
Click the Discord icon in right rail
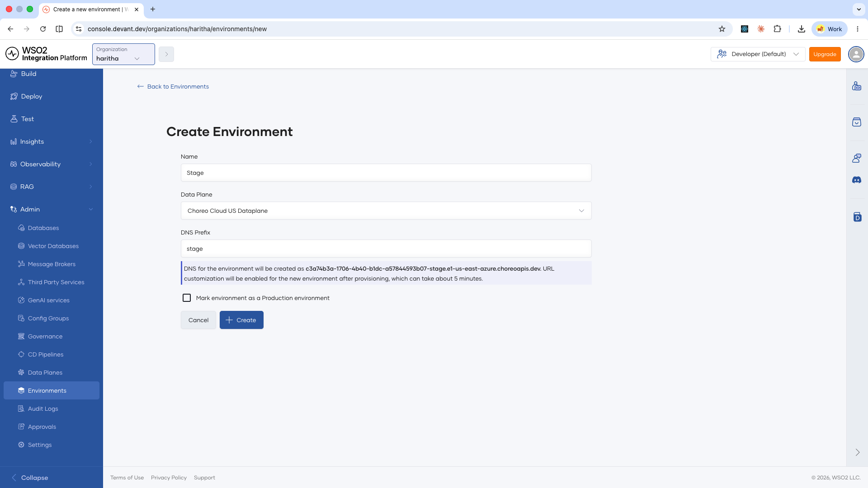pyautogui.click(x=857, y=180)
